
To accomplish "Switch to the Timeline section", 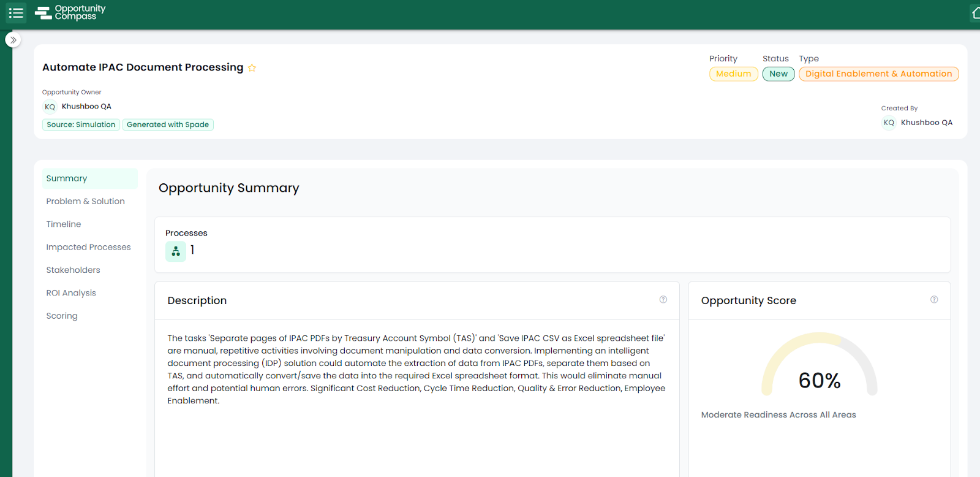I will 64,224.
